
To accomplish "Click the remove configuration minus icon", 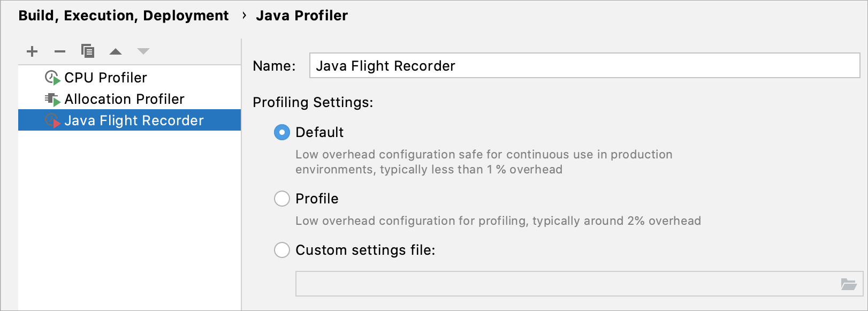I will pos(60,51).
